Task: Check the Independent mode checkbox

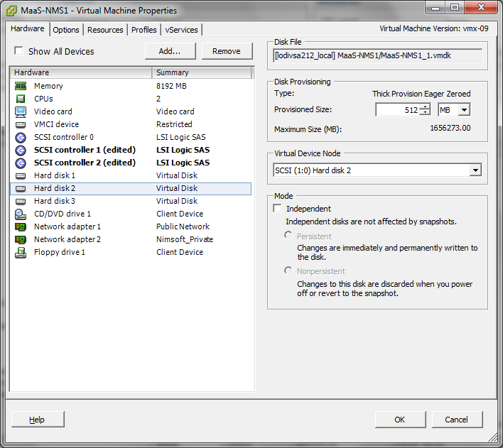Action: point(278,208)
